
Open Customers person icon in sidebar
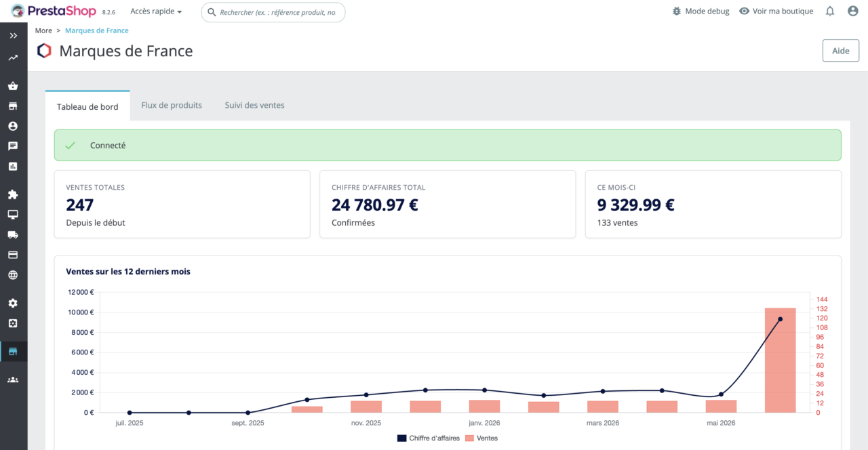click(x=13, y=126)
